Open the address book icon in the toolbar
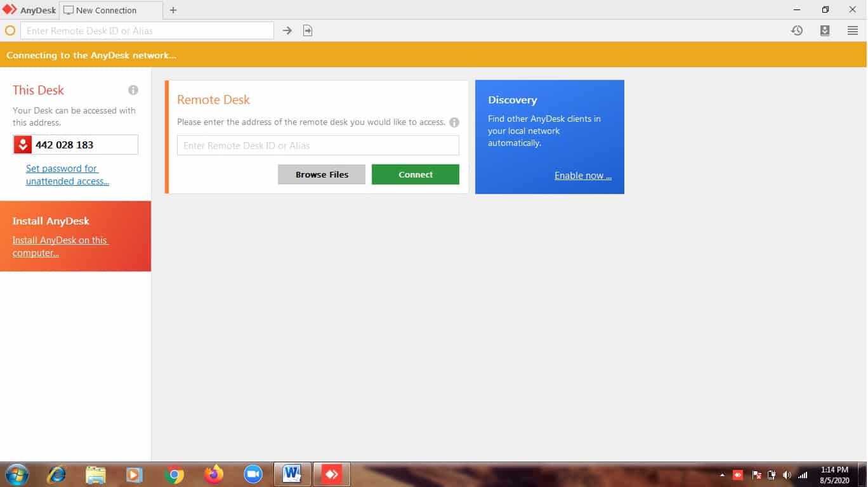Screen dimensions: 868x487 [x=825, y=30]
